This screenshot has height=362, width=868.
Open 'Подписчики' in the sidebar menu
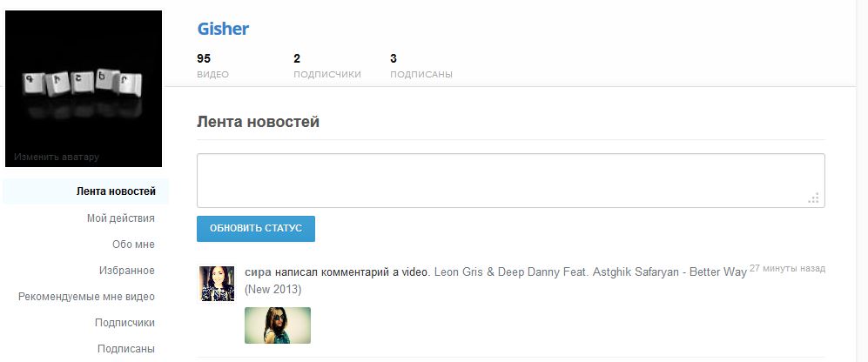[124, 323]
